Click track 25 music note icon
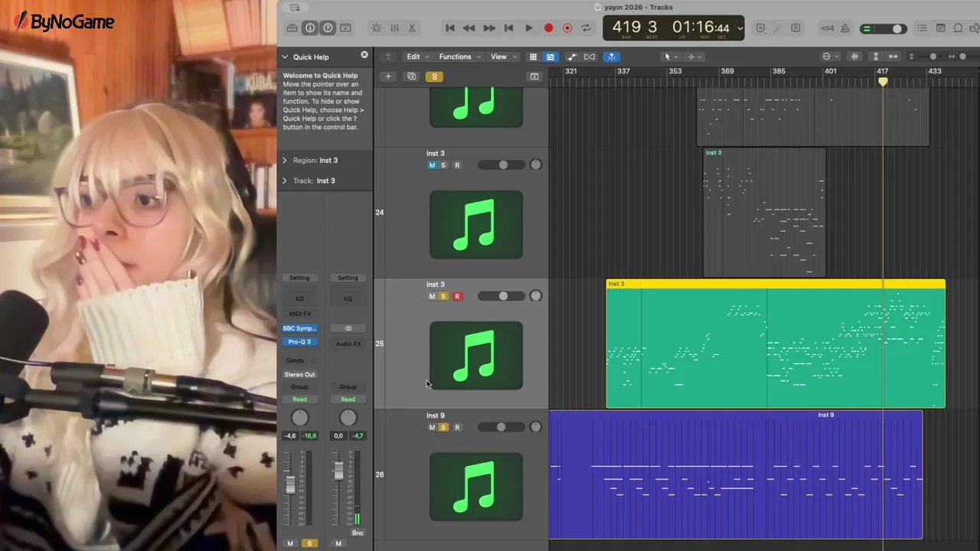 pyautogui.click(x=476, y=355)
